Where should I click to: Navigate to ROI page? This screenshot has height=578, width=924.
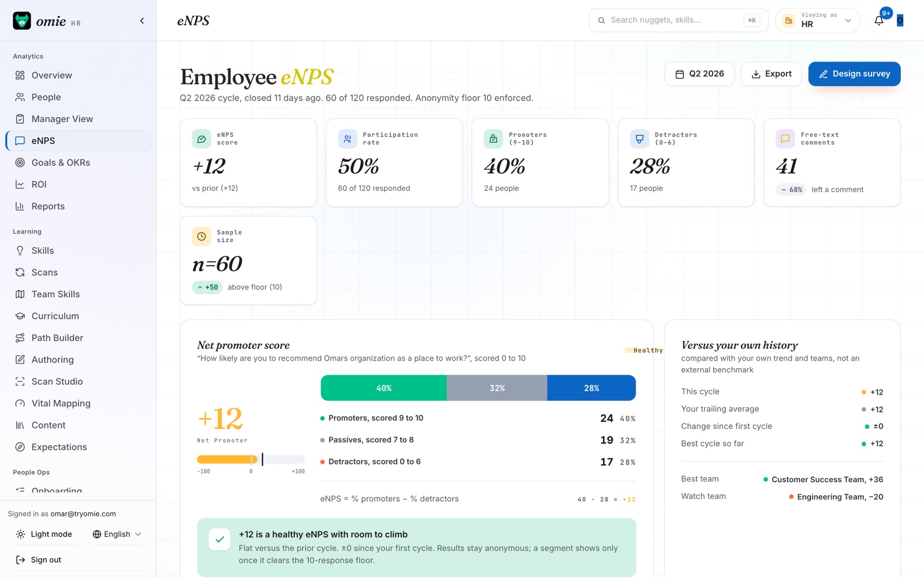point(78,184)
